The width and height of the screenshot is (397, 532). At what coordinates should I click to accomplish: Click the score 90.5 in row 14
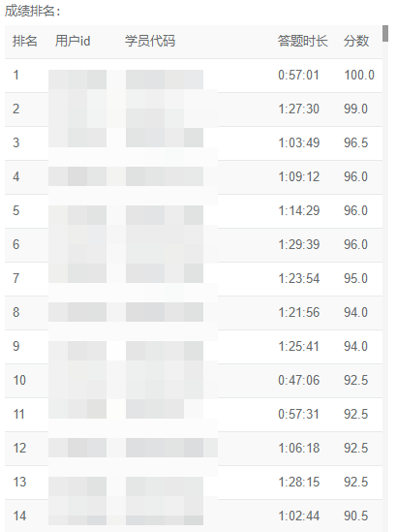click(x=355, y=516)
